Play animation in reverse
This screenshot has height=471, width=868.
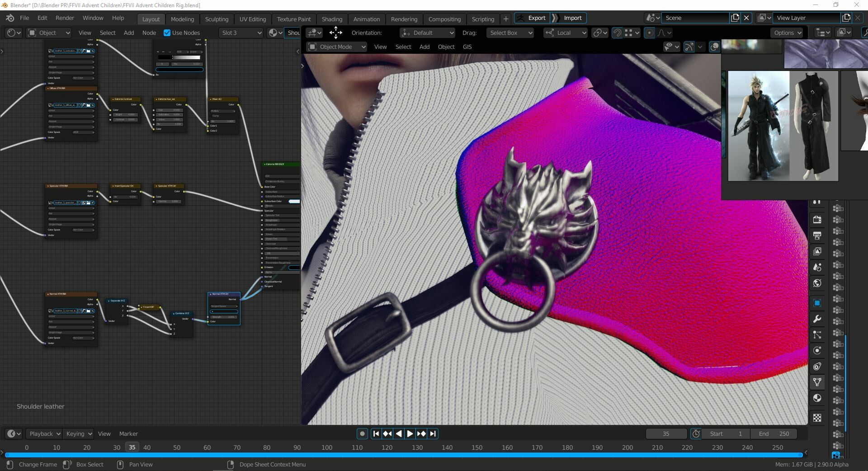399,433
